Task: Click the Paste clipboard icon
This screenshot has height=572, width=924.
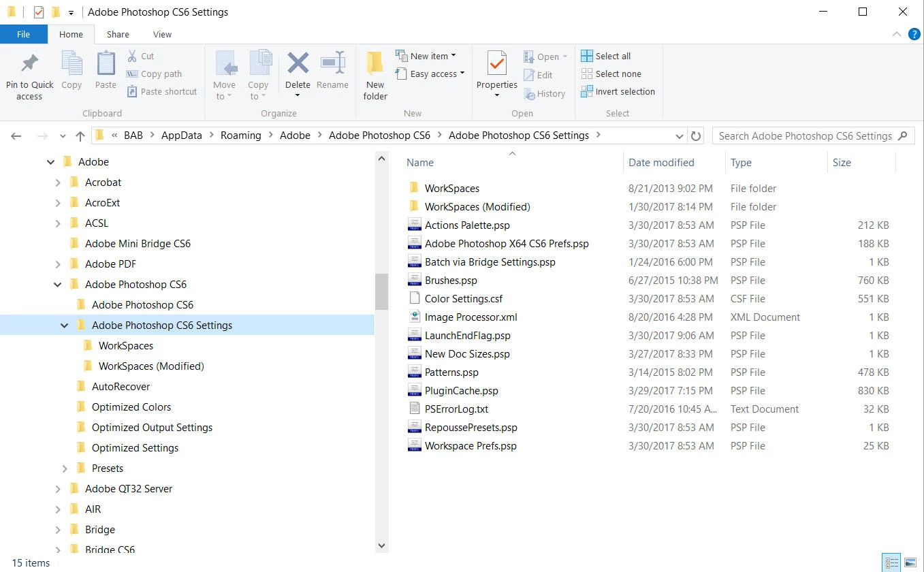Action: tap(106, 63)
